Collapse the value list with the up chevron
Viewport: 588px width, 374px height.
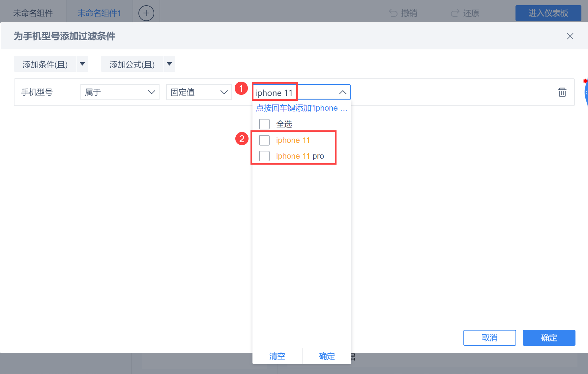tap(343, 93)
